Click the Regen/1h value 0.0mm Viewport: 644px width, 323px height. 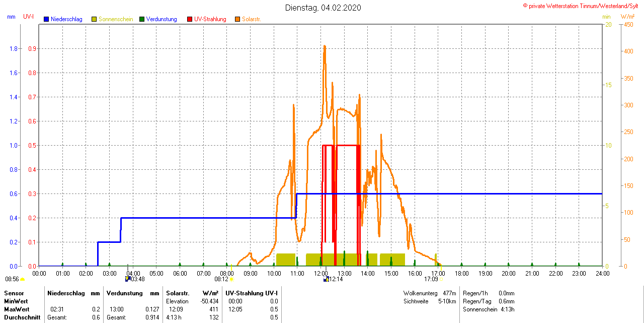(x=507, y=293)
